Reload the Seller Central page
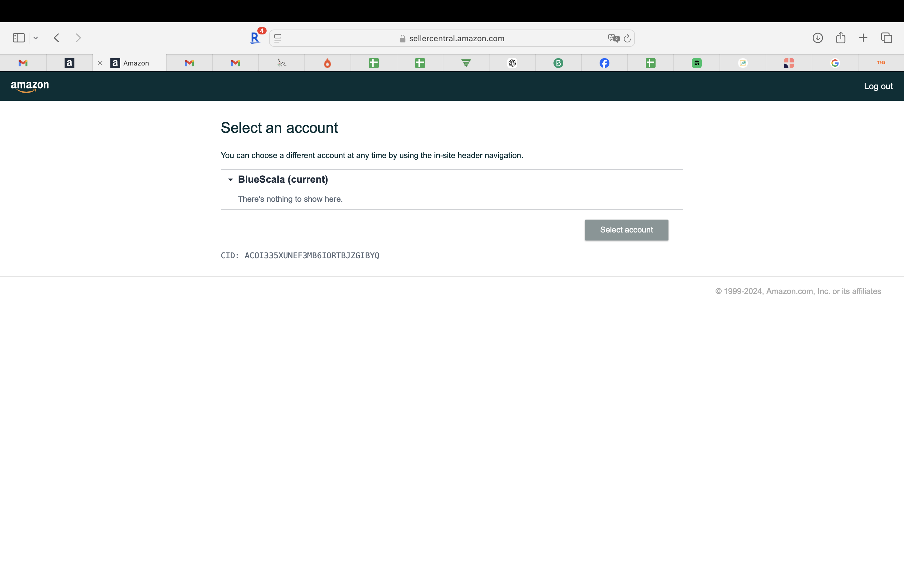 click(627, 38)
